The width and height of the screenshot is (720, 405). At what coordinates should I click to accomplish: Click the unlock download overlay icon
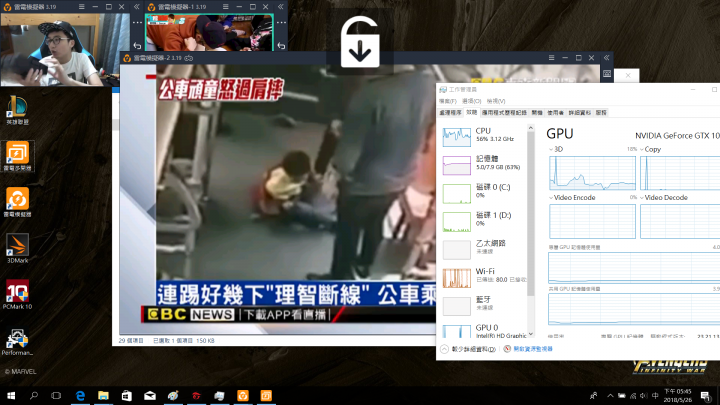360,42
